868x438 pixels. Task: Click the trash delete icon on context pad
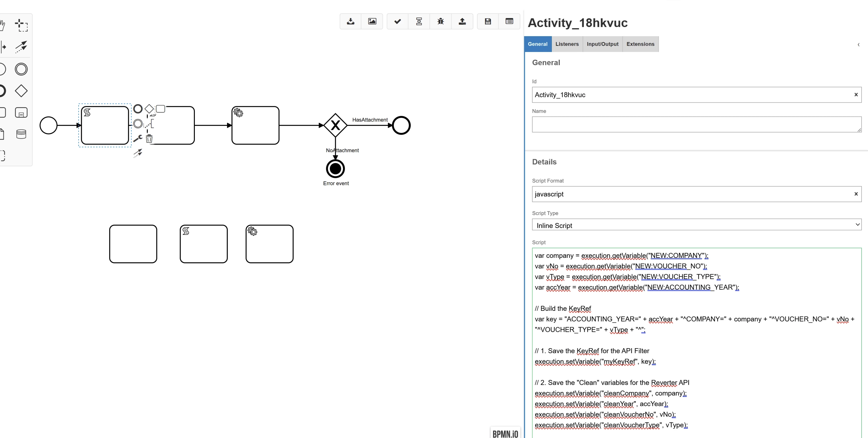[x=149, y=139]
